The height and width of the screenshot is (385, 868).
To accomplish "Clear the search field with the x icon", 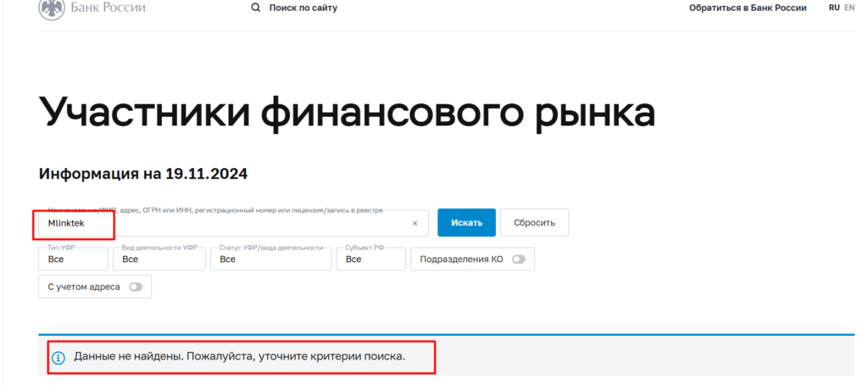I will 415,223.
